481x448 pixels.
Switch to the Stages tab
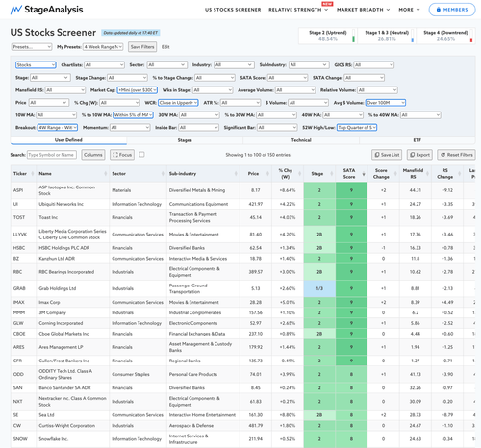click(x=185, y=140)
